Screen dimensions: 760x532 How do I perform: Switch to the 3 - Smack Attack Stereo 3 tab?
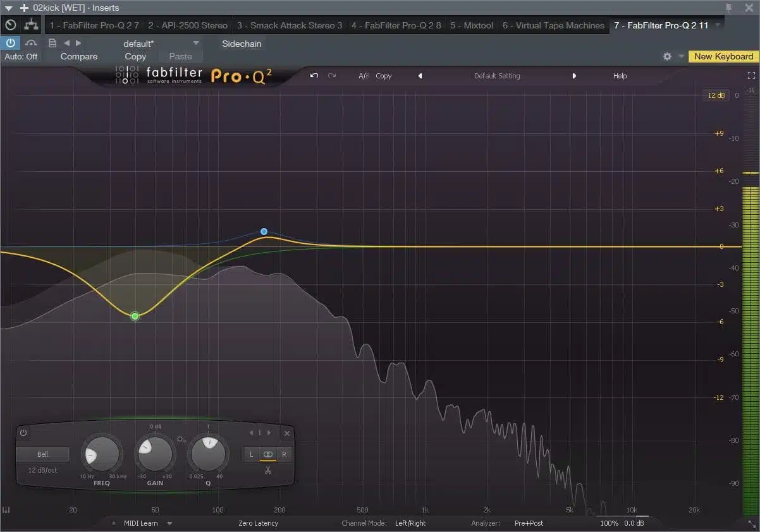pyautogui.click(x=290, y=25)
